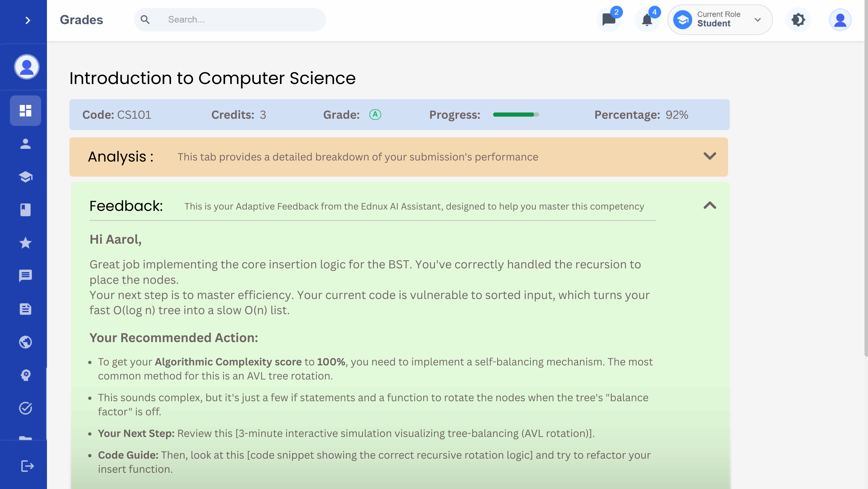Click the logout icon at sidebar bottom
This screenshot has width=868, height=489.
27,466
